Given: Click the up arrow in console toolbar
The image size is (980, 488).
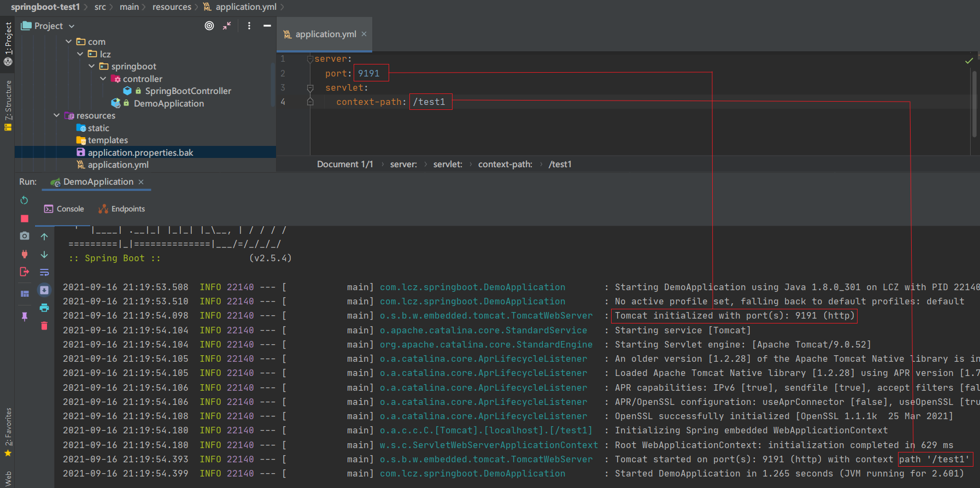Looking at the screenshot, I should (44, 237).
